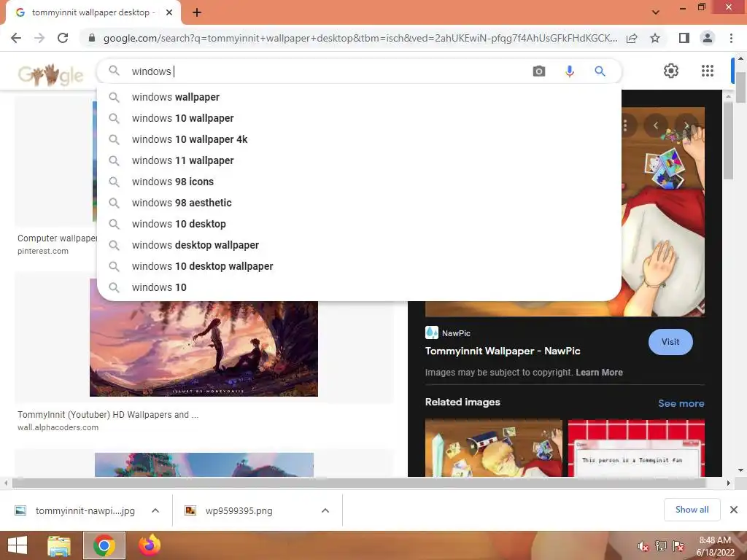
Task: Open the Learn More copyright link
Action: pyautogui.click(x=599, y=373)
